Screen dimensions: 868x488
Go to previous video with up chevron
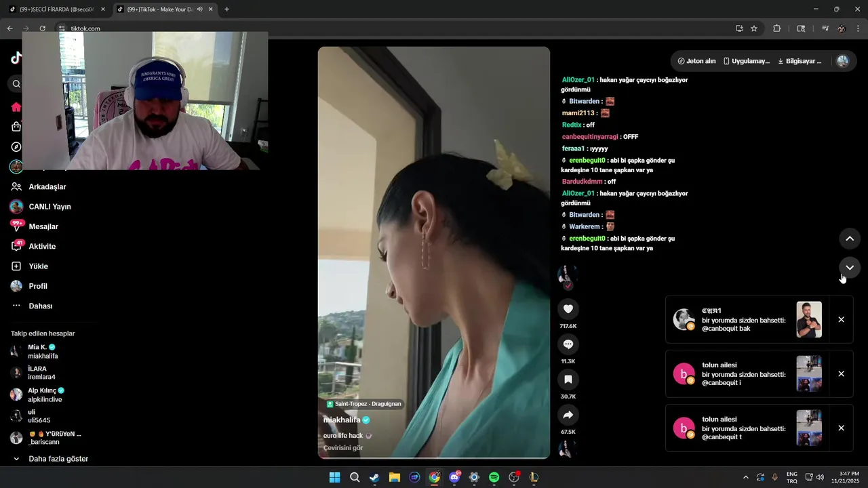850,239
